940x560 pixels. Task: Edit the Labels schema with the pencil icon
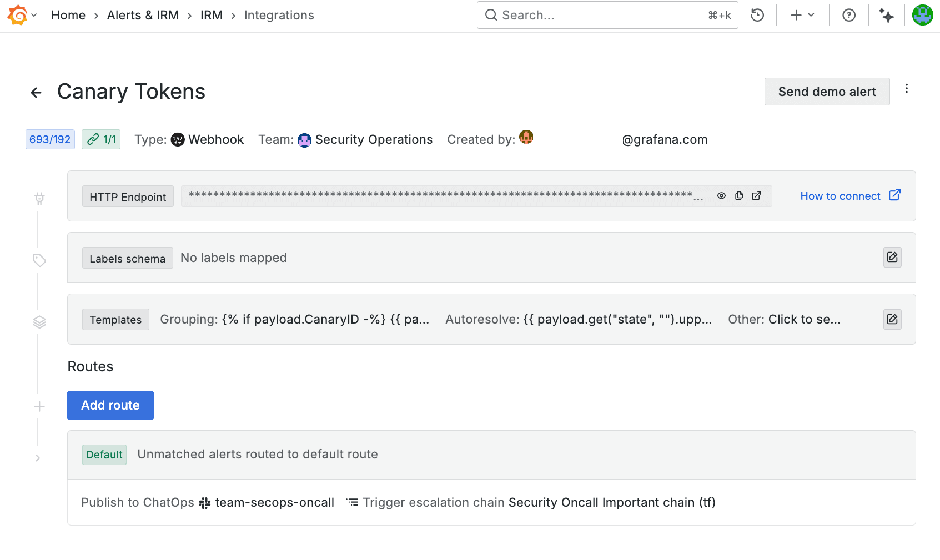point(892,257)
